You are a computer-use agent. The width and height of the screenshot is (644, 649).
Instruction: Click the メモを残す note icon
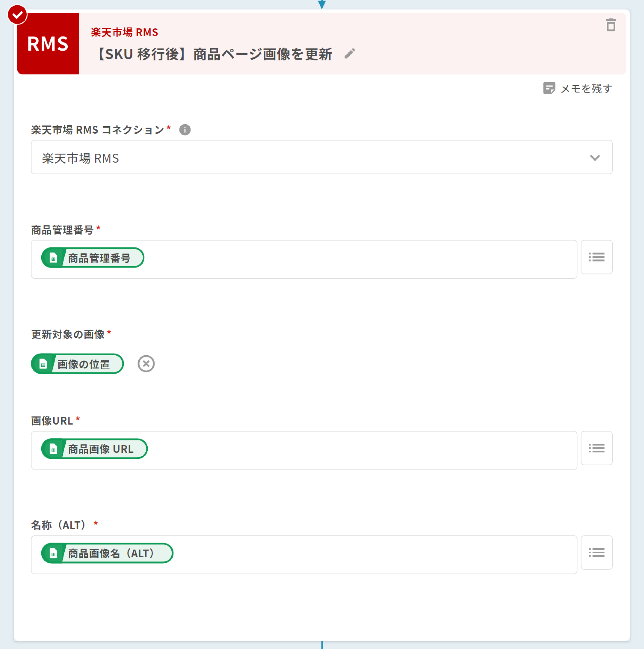pos(549,88)
